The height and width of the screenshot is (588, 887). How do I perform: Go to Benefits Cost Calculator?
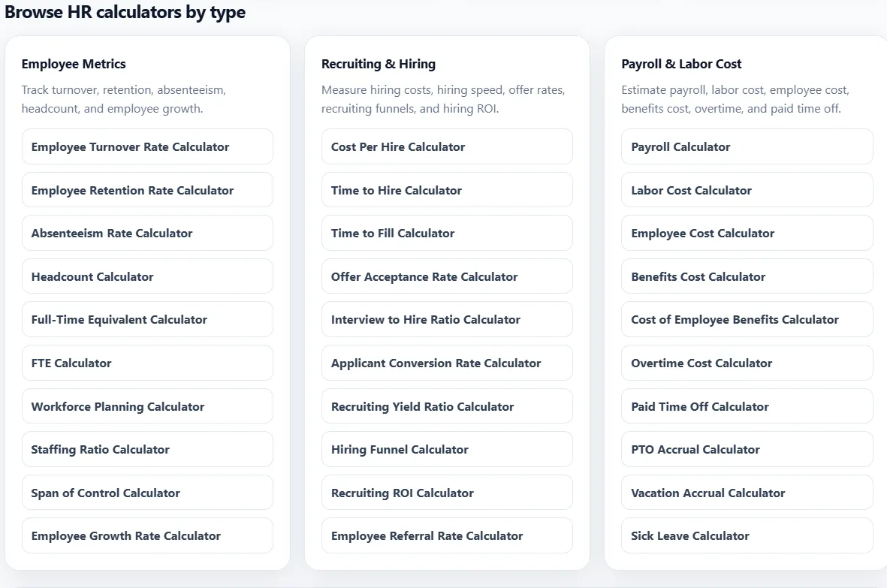click(747, 276)
